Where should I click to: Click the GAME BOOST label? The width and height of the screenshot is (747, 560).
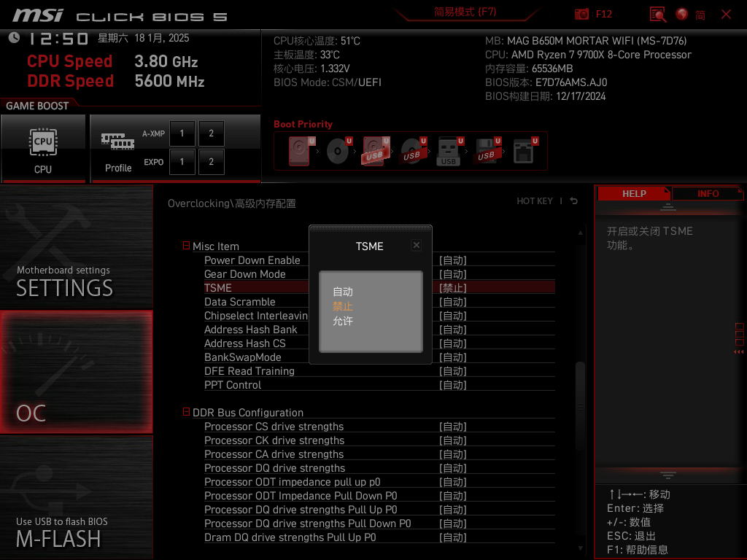tap(37, 106)
